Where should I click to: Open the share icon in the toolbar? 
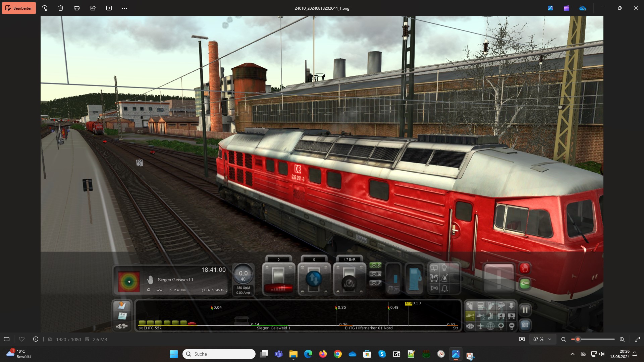coord(93,8)
